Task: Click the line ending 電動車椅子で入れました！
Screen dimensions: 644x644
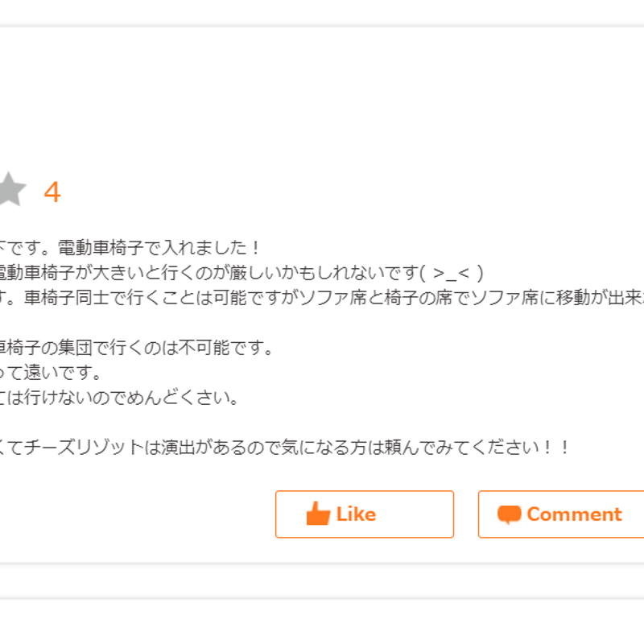Action: 130,248
